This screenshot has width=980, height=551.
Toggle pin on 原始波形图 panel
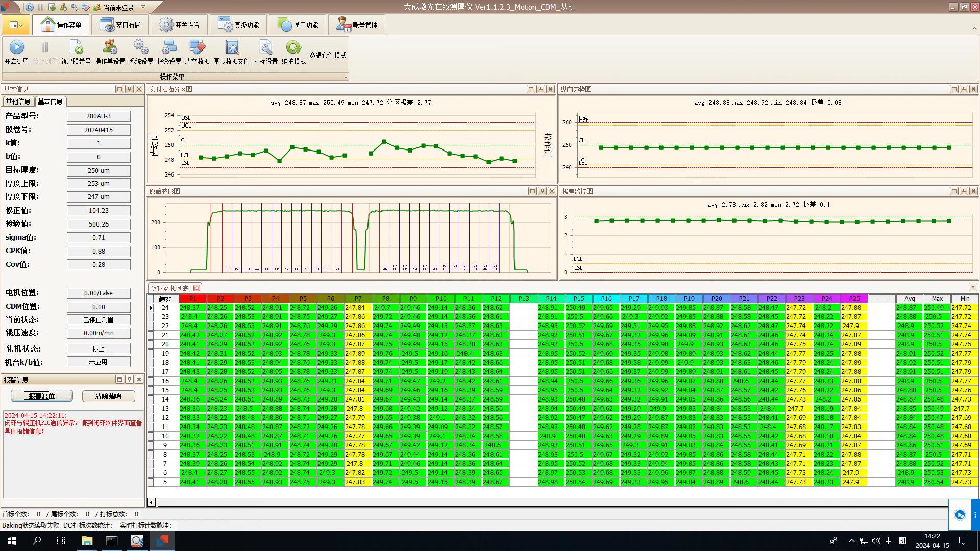tap(542, 191)
